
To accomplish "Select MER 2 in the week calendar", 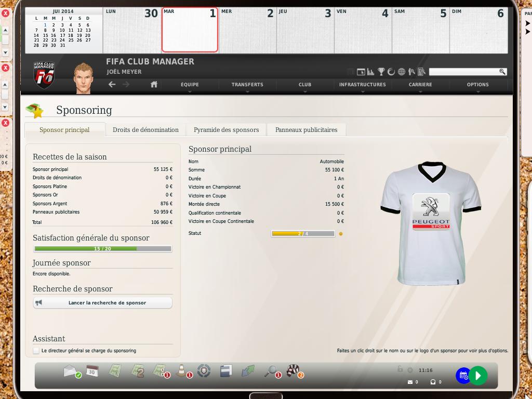I will (x=247, y=30).
